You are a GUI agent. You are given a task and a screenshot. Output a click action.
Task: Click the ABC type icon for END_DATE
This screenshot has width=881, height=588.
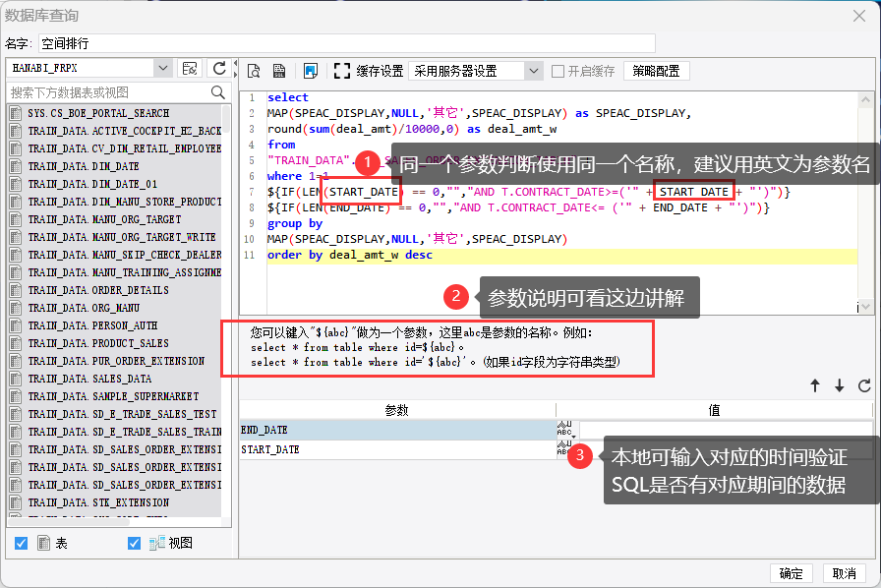[x=565, y=430]
